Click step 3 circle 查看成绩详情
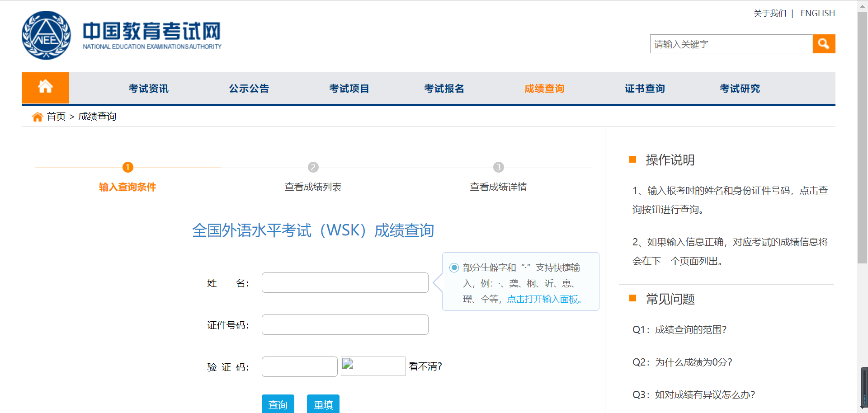The image size is (868, 413). (x=498, y=167)
